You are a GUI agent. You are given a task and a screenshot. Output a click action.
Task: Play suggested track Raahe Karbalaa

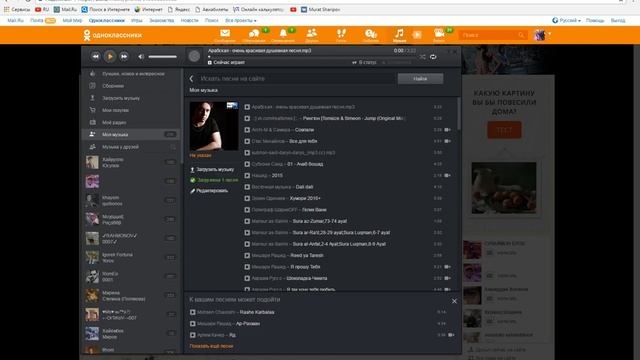point(193,312)
